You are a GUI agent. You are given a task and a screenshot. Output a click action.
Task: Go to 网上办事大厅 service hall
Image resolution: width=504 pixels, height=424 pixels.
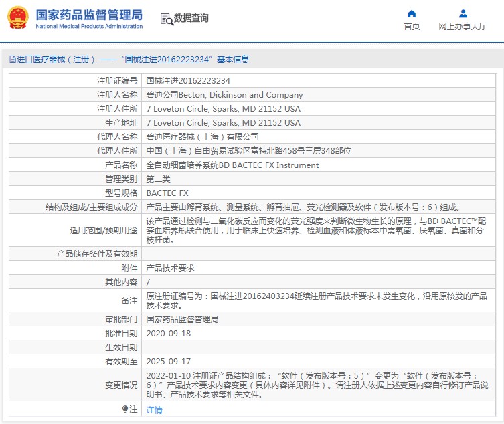point(463,27)
